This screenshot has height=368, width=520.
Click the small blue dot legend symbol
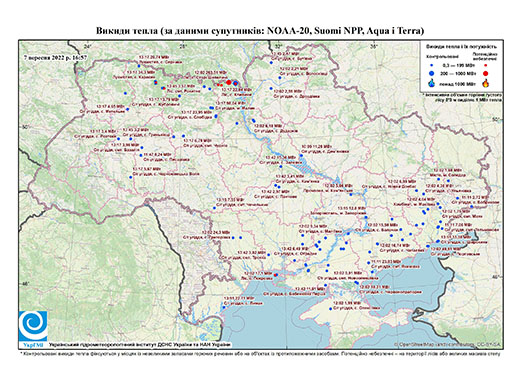pos(432,65)
